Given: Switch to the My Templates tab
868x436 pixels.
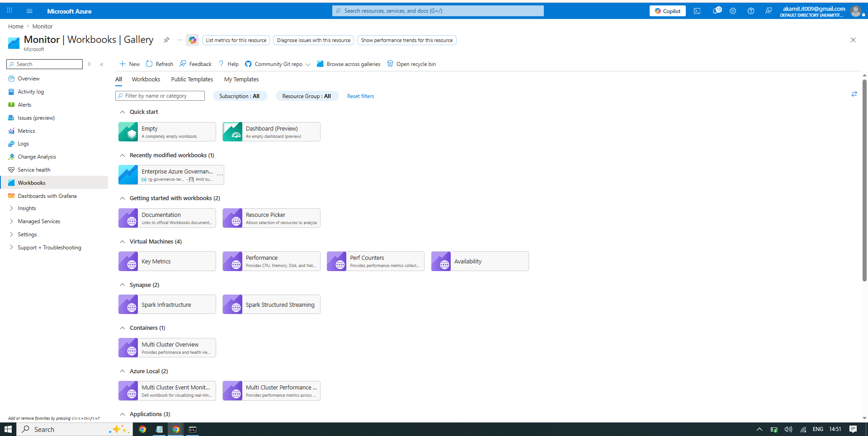Looking at the screenshot, I should [241, 80].
